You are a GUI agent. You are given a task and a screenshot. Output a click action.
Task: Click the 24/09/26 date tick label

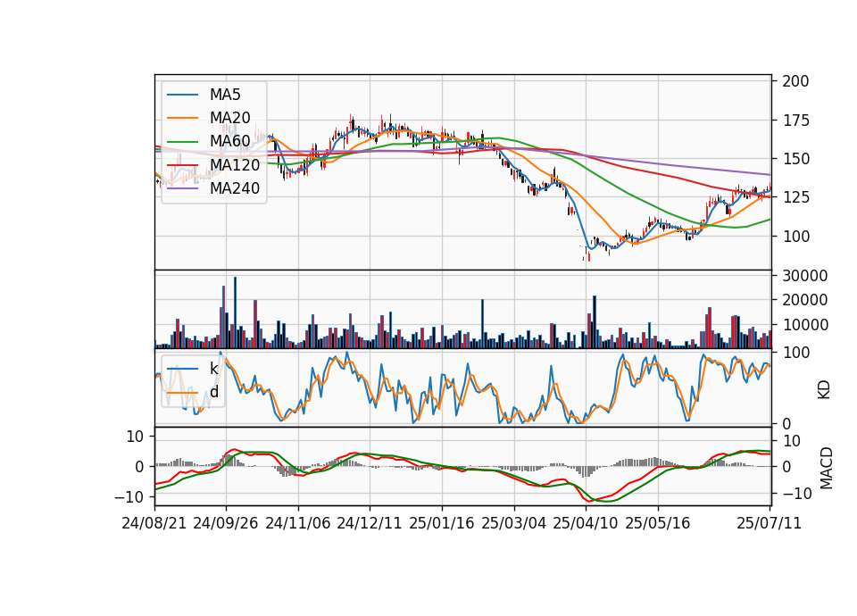click(226, 523)
